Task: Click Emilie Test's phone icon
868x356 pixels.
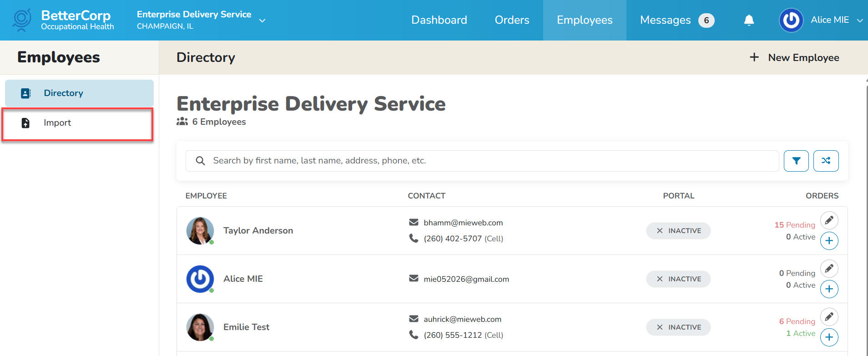Action: (x=414, y=335)
